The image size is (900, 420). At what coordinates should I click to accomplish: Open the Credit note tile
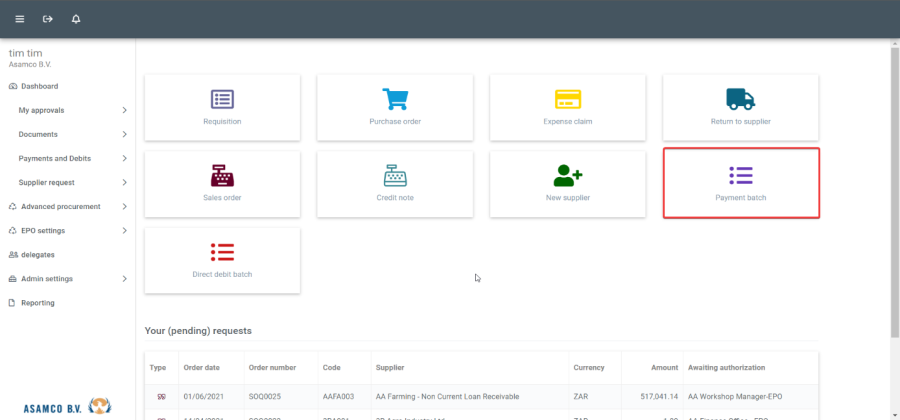pos(395,183)
